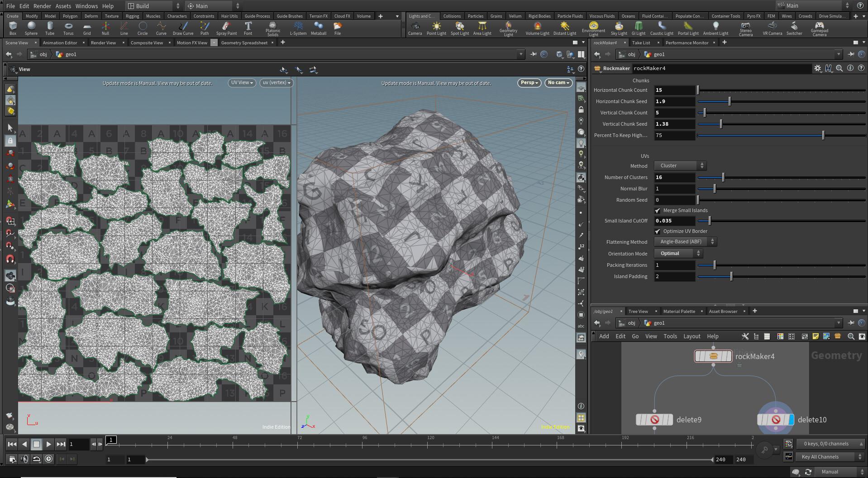The width and height of the screenshot is (868, 478).
Task: Disable the Optimize UV Border checkbox
Action: [x=658, y=232]
